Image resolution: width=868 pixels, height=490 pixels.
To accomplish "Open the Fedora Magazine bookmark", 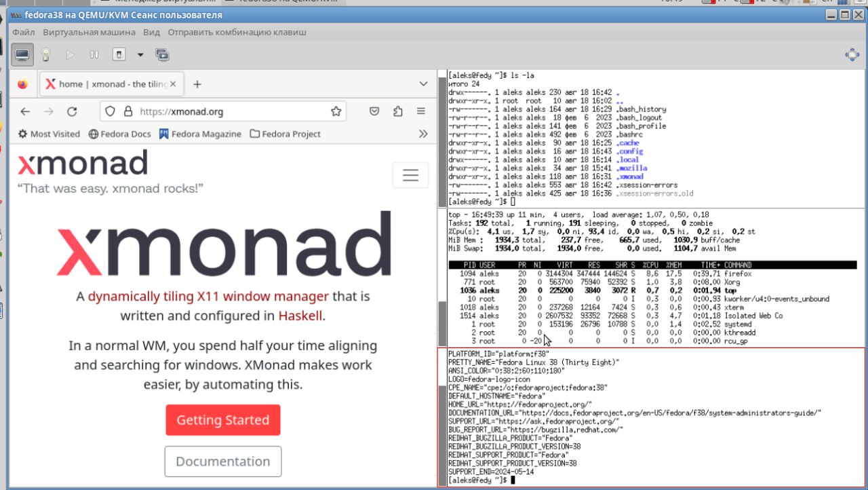I will pyautogui.click(x=200, y=134).
